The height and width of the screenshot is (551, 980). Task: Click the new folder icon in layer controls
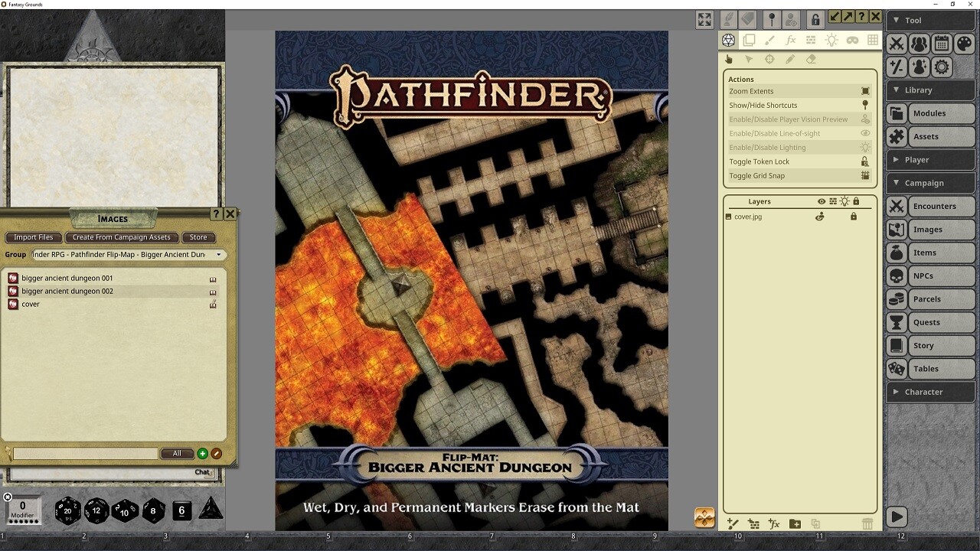tap(794, 525)
